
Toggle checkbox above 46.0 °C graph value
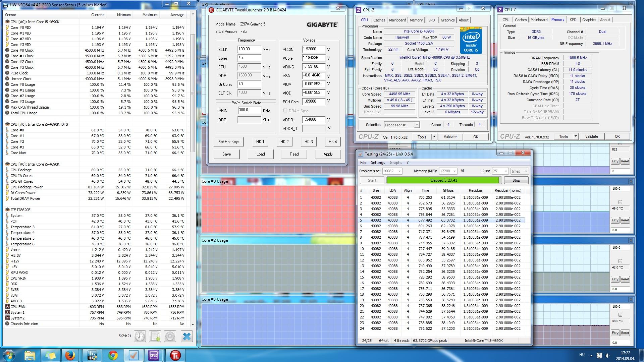[620, 202]
